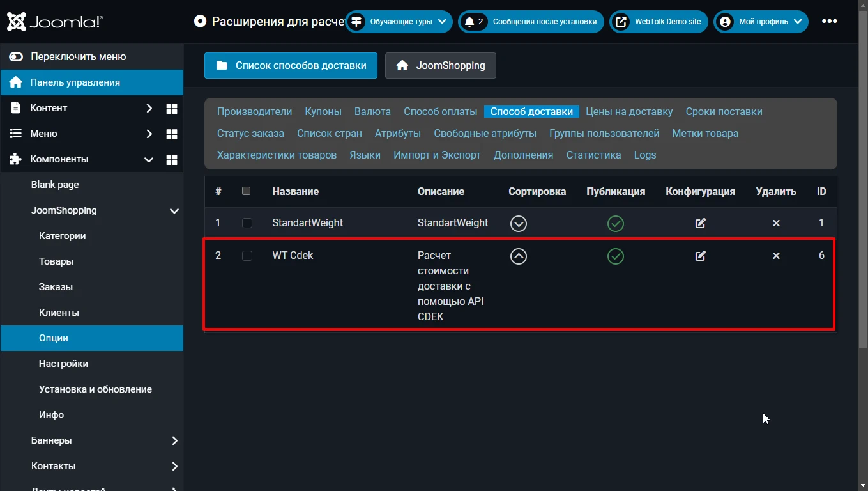Viewport: 868px width, 491px height.
Task: Check the WT Cdek row checkbox
Action: 247,256
